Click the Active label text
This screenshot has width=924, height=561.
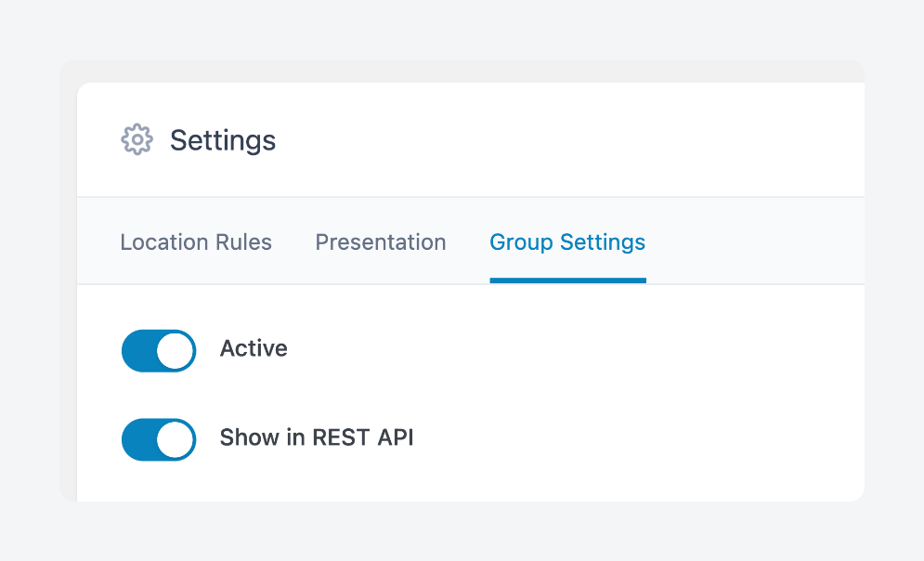(x=254, y=348)
